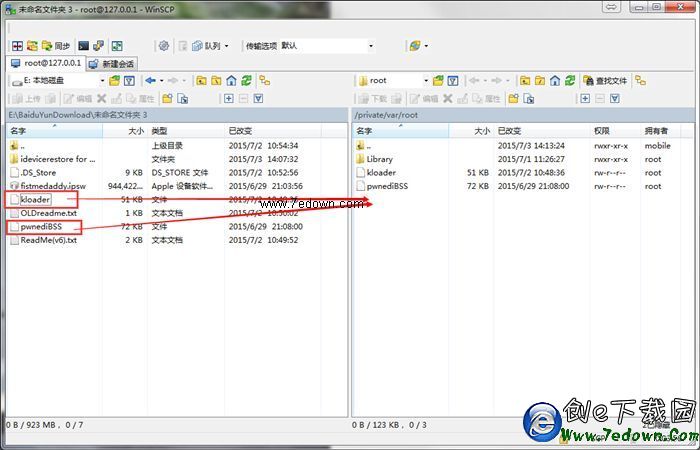Select the local parent directory '..' row
The width and height of the screenshot is (700, 450).
tap(17, 146)
